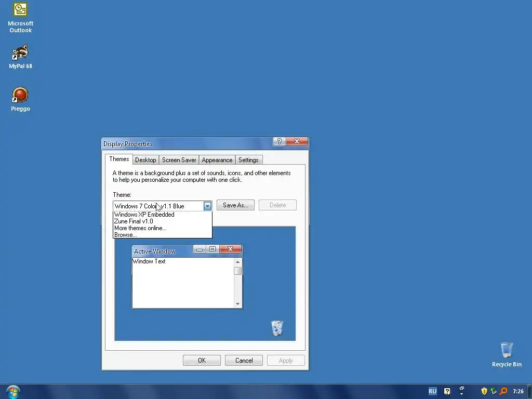The height and width of the screenshot is (399, 532).
Task: Select the MyPal 68 desktop shortcut
Action: point(20,57)
